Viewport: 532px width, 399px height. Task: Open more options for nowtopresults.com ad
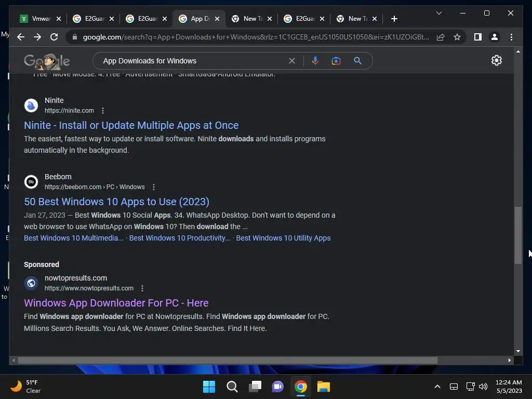click(x=142, y=288)
